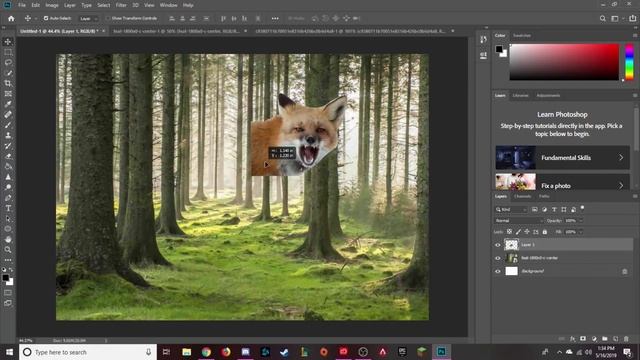Select the Path Selection arrow tool
Image resolution: width=640 pixels, height=360 pixels.
pyautogui.click(x=8, y=219)
